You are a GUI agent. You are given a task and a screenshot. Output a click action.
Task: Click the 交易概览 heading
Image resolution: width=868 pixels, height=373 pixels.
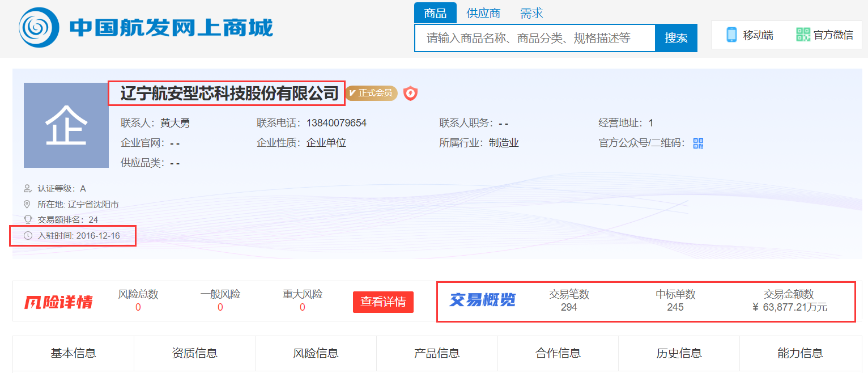483,300
